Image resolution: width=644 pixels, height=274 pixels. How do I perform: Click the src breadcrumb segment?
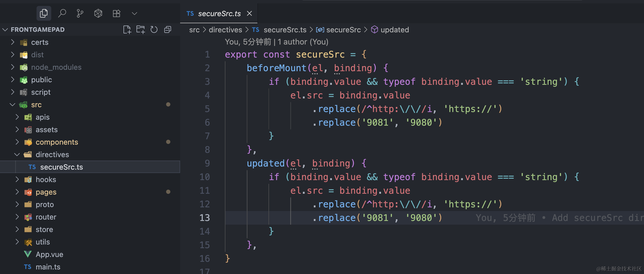tap(195, 29)
